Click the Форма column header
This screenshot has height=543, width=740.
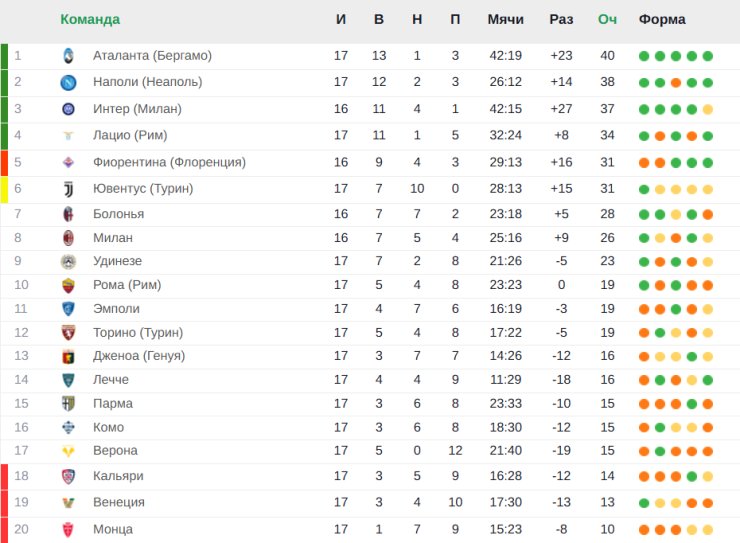tap(662, 19)
